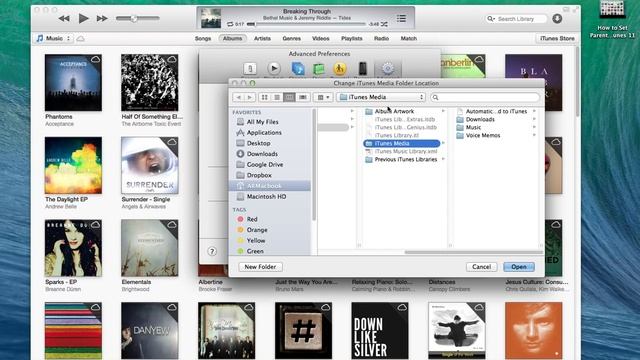Go back in the file dialog
Image resolution: width=640 pixels, height=360 pixels.
point(238,97)
